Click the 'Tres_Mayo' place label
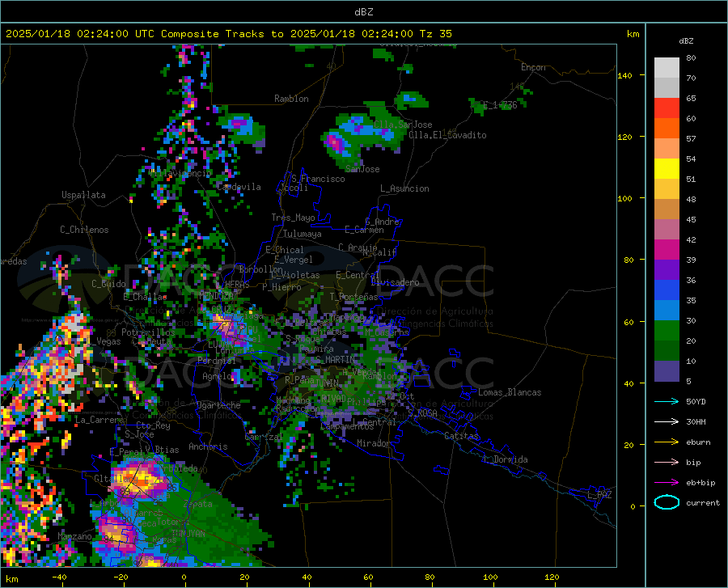The width and height of the screenshot is (728, 588). (x=293, y=218)
